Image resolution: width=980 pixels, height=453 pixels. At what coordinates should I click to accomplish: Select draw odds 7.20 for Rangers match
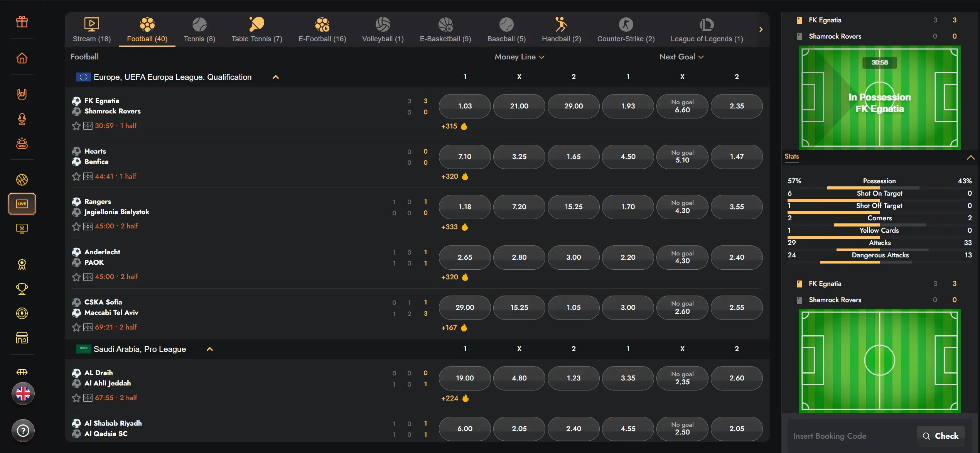[x=519, y=207]
